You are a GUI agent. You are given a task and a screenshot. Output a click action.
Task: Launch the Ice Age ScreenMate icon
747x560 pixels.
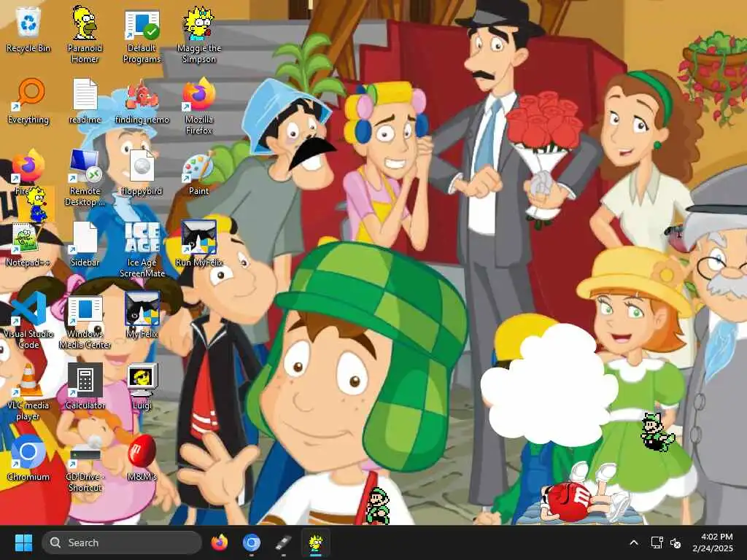pos(142,249)
